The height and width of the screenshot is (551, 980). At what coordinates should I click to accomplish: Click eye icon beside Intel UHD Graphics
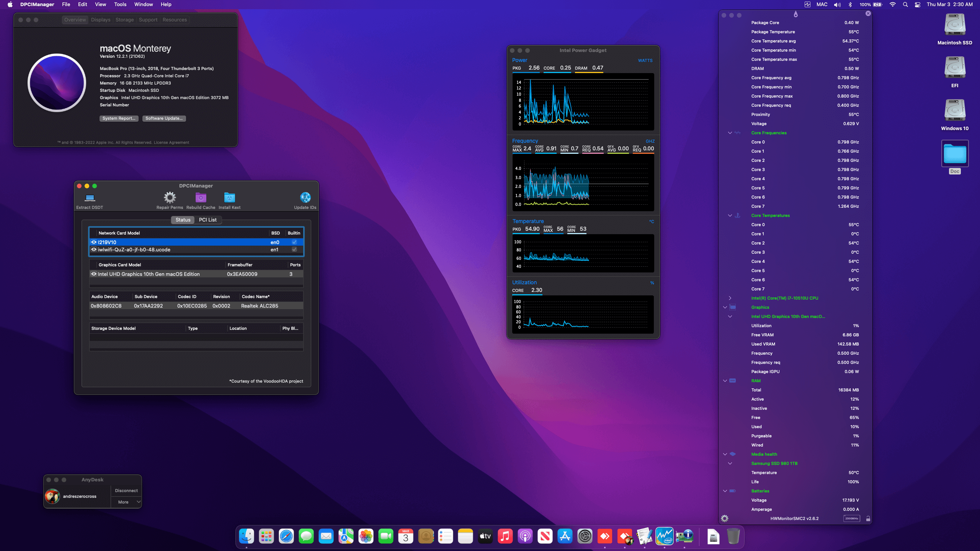click(x=93, y=274)
